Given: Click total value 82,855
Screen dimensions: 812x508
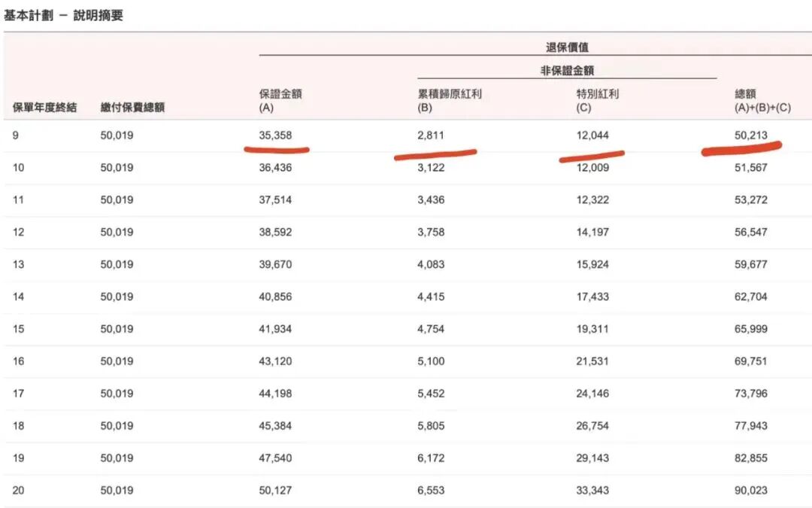Looking at the screenshot, I should (x=751, y=458).
